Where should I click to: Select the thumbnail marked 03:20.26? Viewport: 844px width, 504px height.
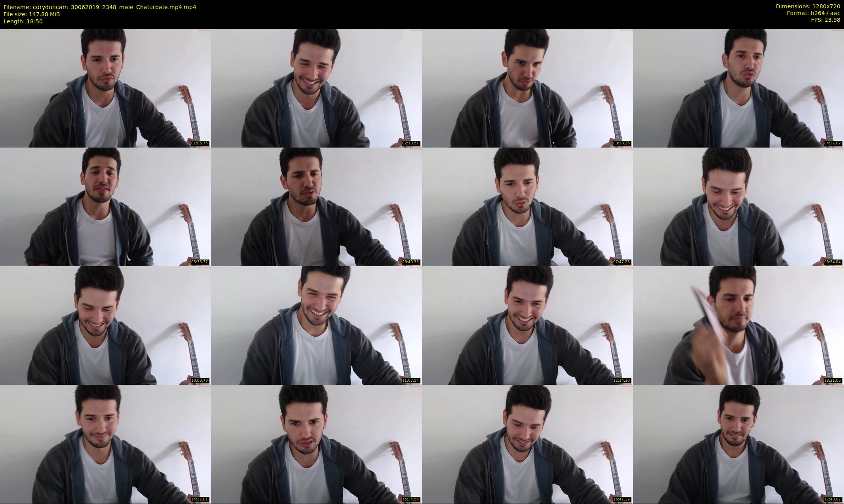[x=527, y=88]
